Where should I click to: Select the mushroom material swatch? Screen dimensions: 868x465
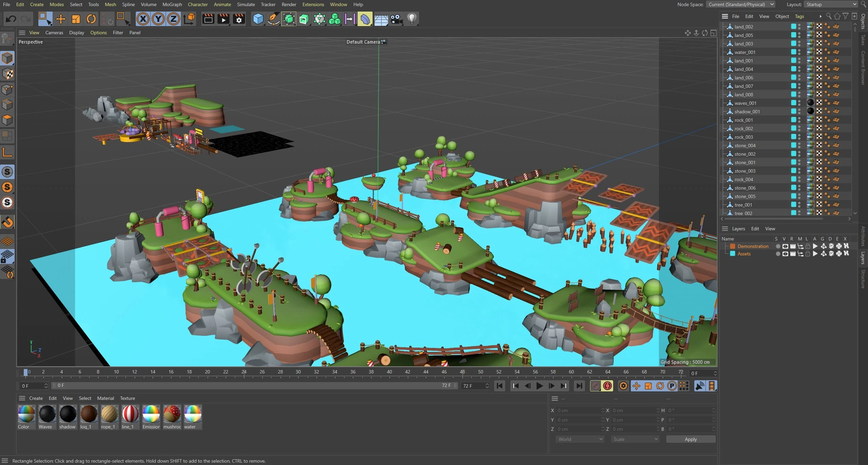pyautogui.click(x=172, y=414)
